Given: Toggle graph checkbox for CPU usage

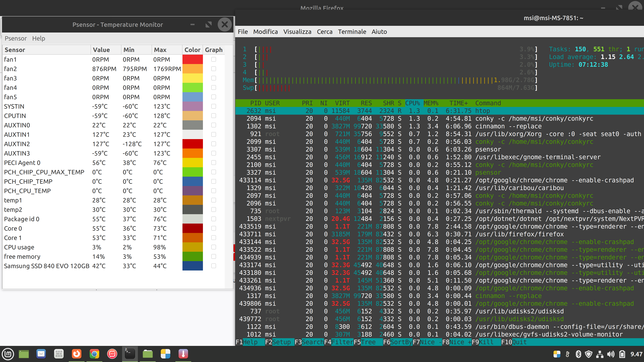Looking at the screenshot, I should (x=213, y=247).
